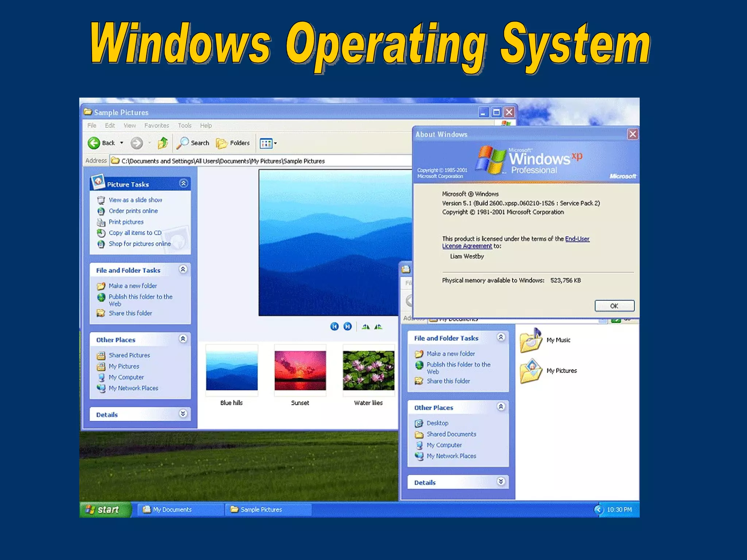Click View as a slide show
Viewport: 747px width, 560px height.
point(135,200)
